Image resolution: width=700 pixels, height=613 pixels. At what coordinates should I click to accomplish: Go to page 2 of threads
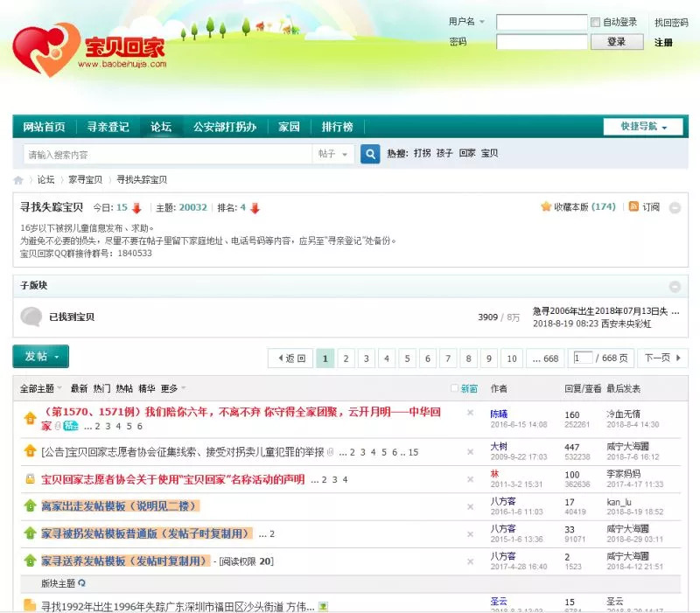click(x=346, y=359)
